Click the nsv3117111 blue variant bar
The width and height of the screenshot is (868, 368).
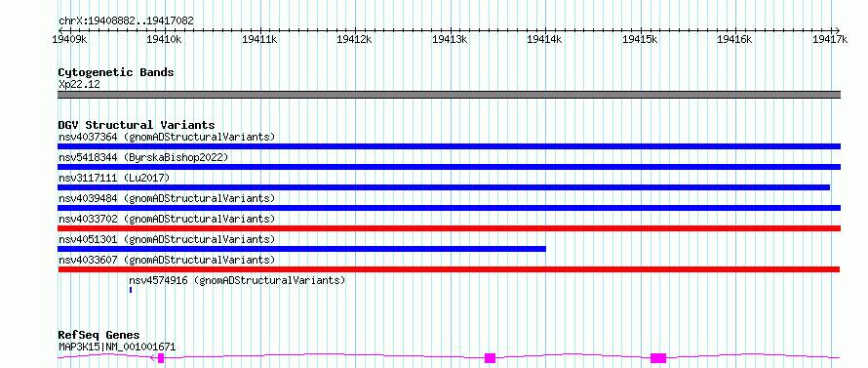pyautogui.click(x=444, y=187)
